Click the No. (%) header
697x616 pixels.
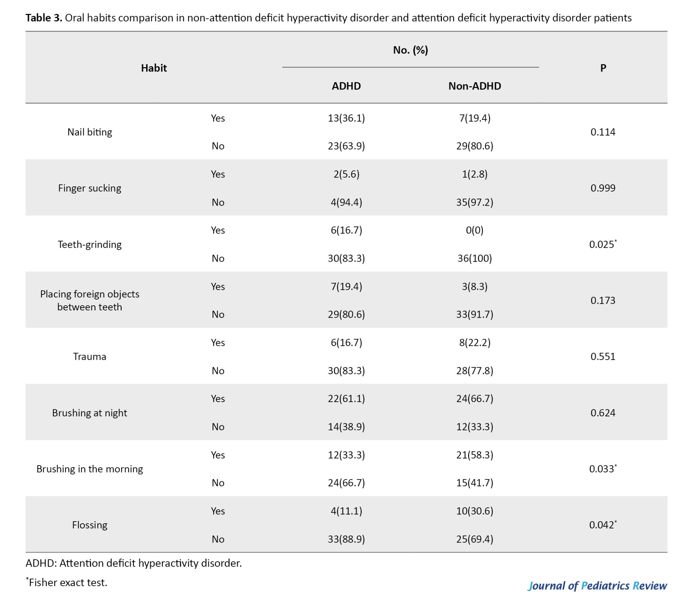[410, 50]
